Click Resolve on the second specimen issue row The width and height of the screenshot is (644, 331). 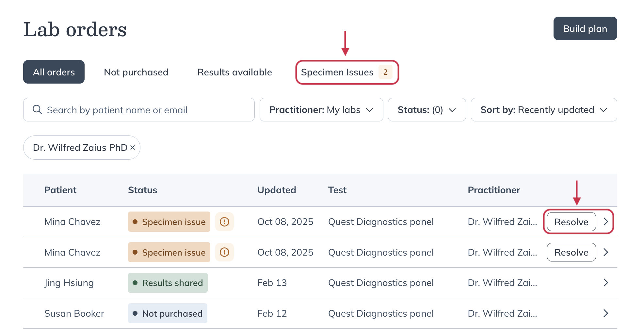[x=571, y=252]
